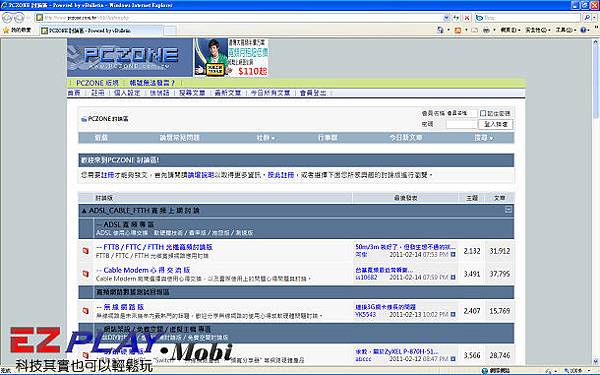Open 論壇常見問題 in the forum navbar
The width and height of the screenshot is (600, 375).
point(180,138)
